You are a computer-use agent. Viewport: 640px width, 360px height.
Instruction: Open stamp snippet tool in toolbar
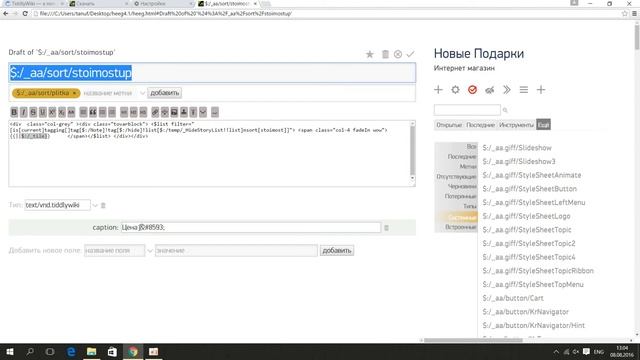184,112
